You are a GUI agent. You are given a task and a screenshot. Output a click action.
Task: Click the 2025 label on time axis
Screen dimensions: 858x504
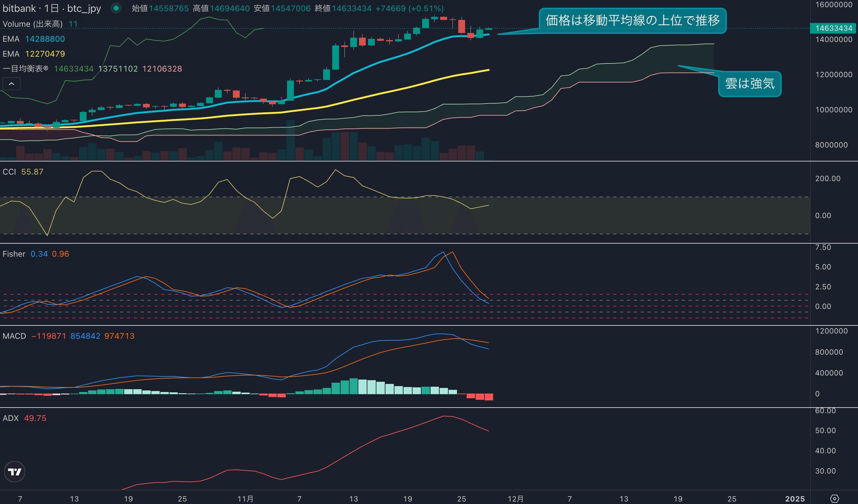[795, 499]
